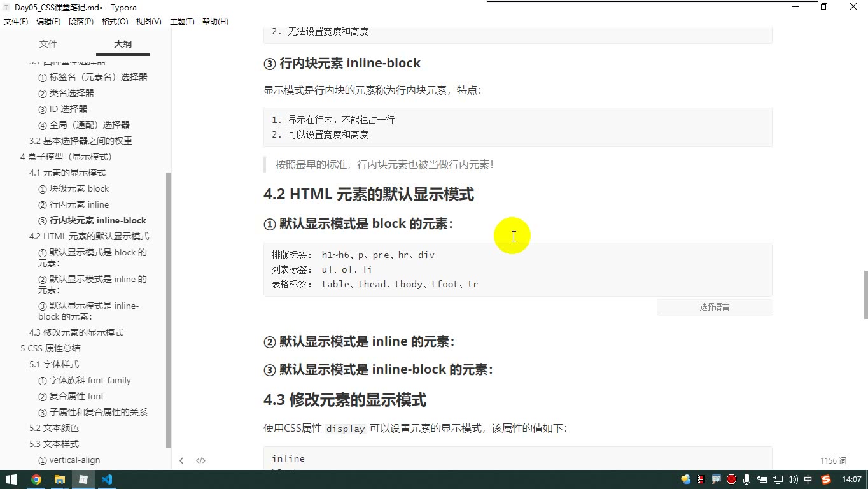Select ① vertical-align outline entry
This screenshot has height=489, width=868.
(x=69, y=460)
